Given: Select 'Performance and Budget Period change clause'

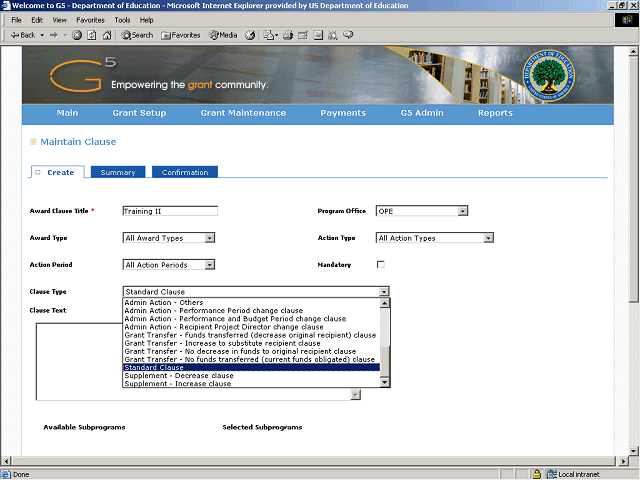Looking at the screenshot, I should (x=251, y=319).
